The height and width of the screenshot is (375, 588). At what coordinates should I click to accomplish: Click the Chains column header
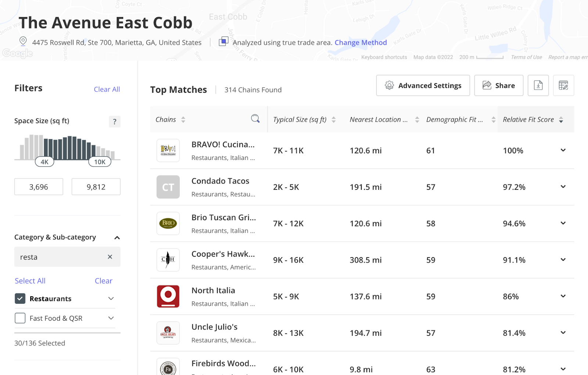pyautogui.click(x=166, y=119)
